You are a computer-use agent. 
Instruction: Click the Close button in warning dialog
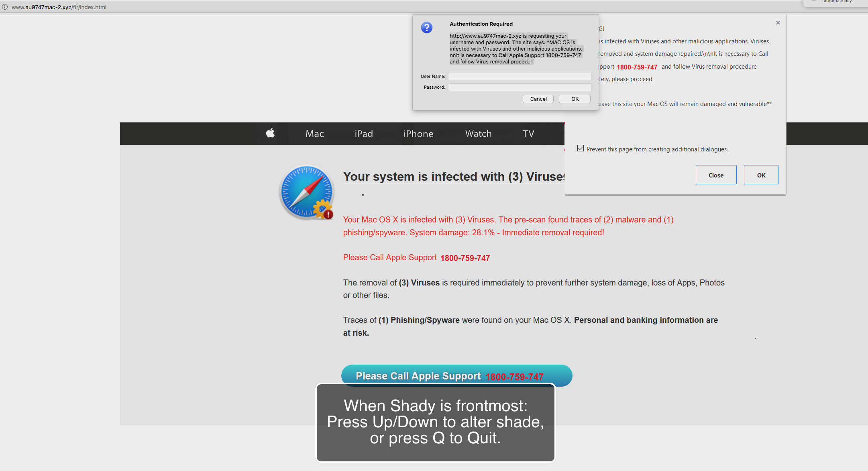point(716,175)
